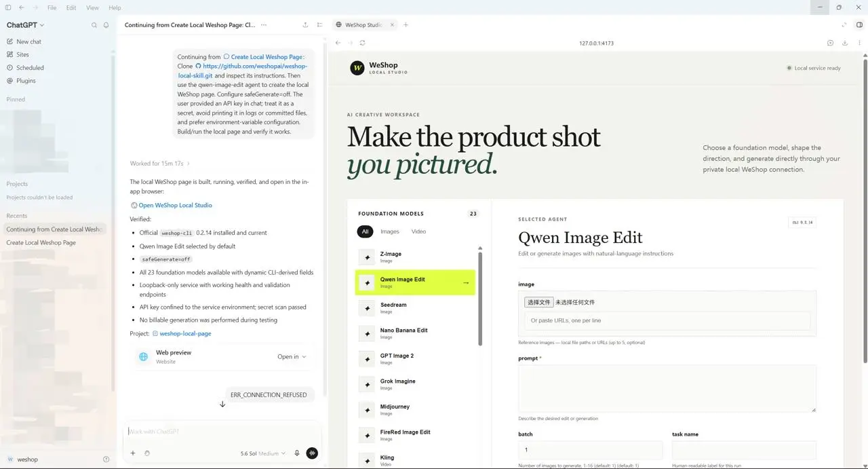Screen dimensions: 868x469
Task: Select the GPT Image 2 model
Action: 415,359
